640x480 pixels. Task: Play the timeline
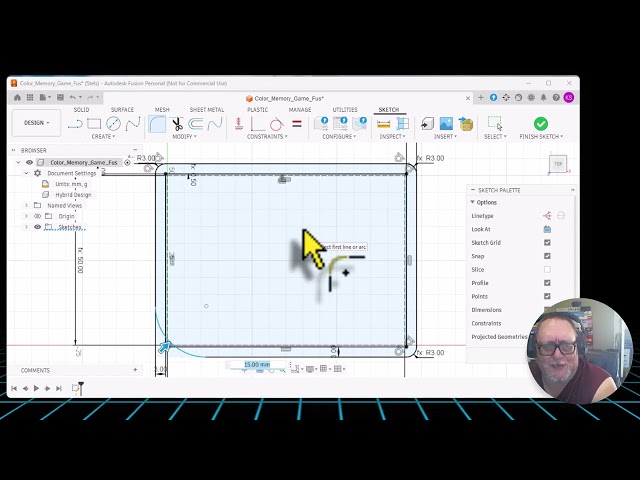(x=36, y=388)
